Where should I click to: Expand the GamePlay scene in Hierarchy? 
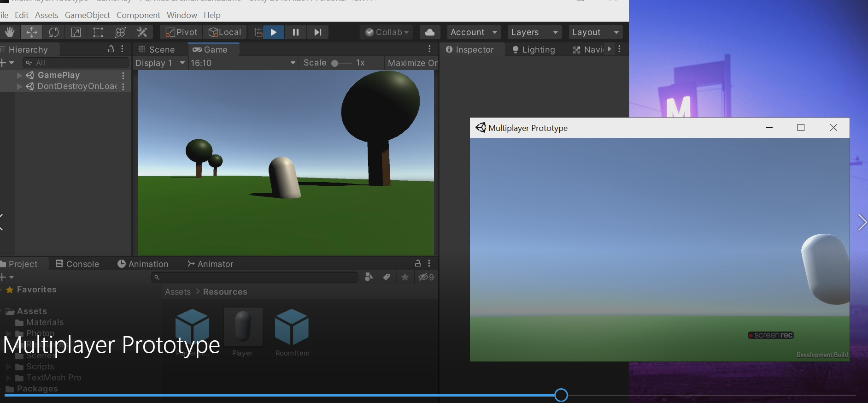click(19, 75)
